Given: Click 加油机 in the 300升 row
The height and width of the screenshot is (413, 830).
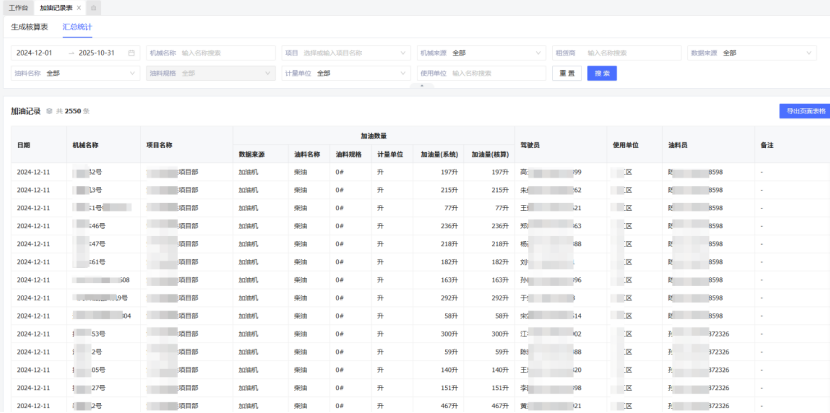Looking at the screenshot, I should [x=248, y=334].
